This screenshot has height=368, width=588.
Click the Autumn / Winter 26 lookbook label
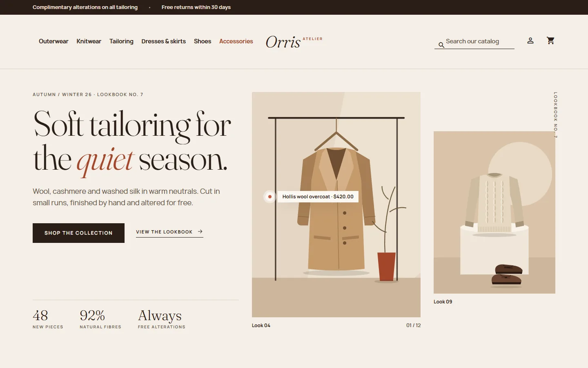88,94
